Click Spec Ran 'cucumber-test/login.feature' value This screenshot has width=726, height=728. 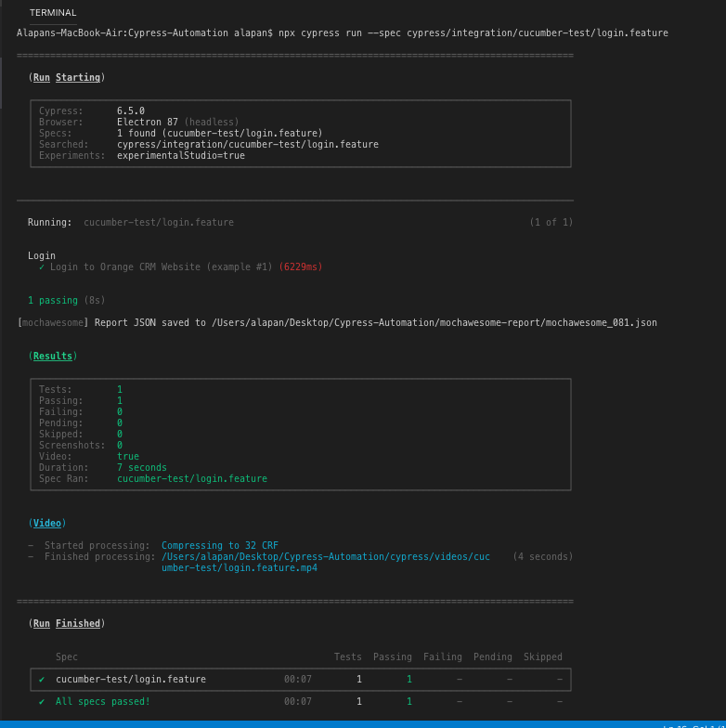tap(191, 479)
